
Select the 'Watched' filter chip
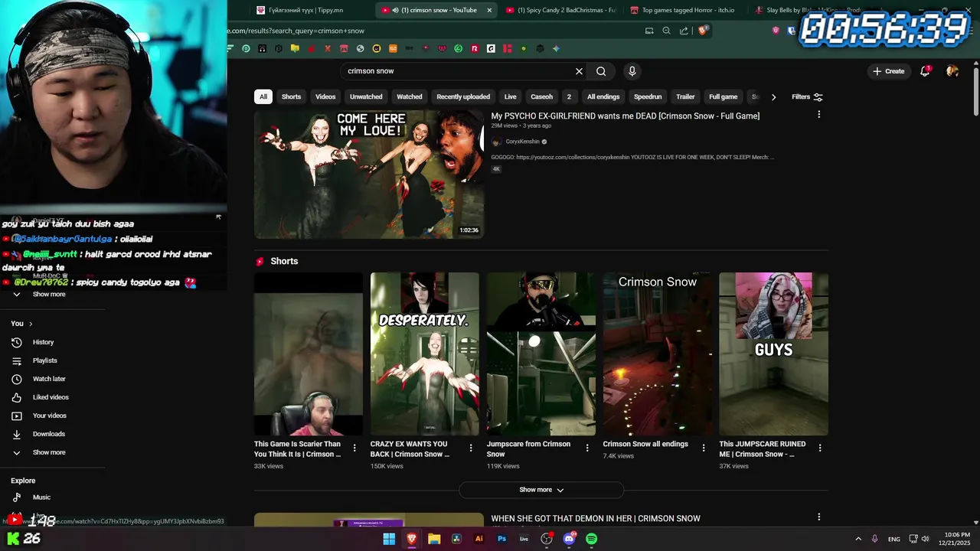tap(409, 97)
